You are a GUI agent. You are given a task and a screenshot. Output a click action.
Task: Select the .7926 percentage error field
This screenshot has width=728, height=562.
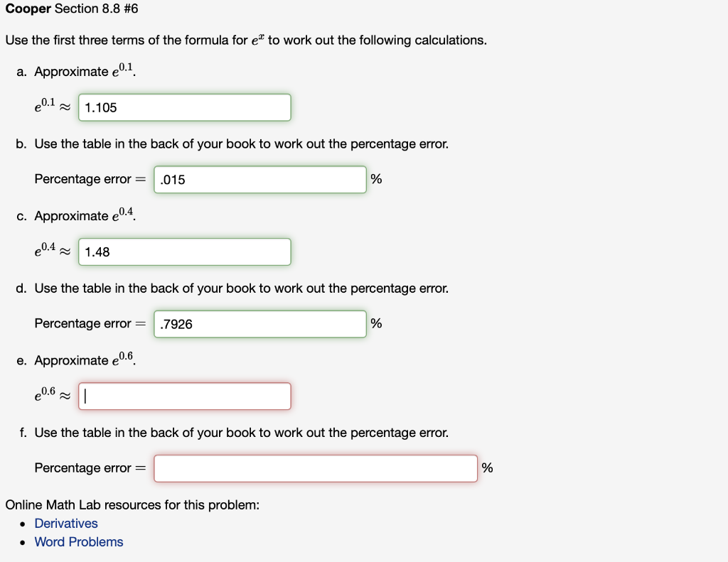(259, 323)
